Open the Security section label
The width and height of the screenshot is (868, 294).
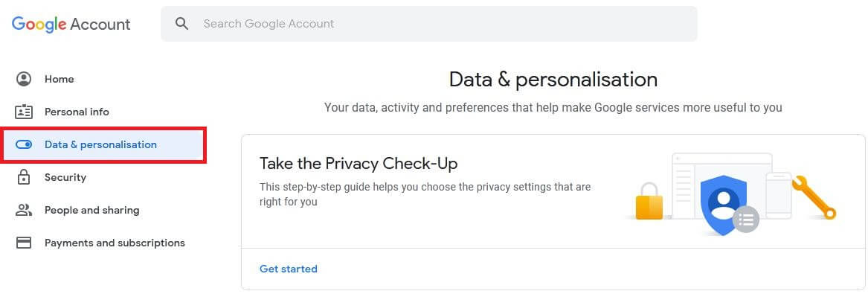coord(65,177)
